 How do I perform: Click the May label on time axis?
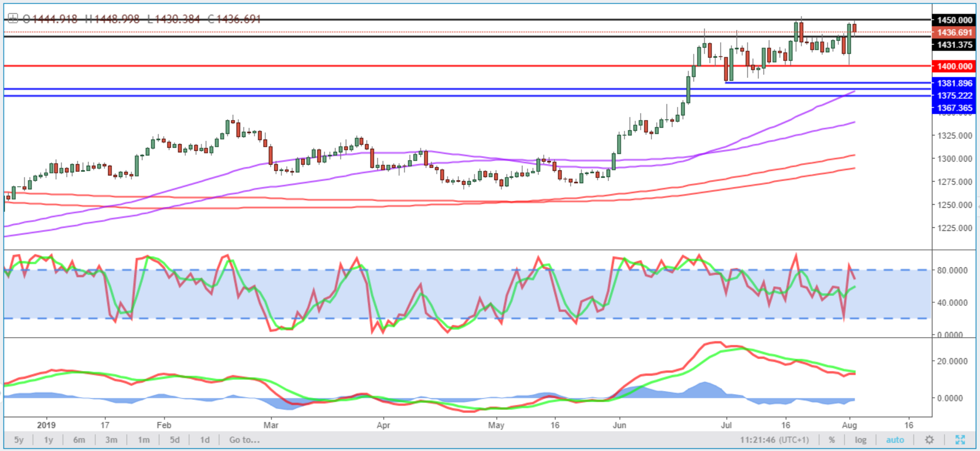pyautogui.click(x=496, y=425)
